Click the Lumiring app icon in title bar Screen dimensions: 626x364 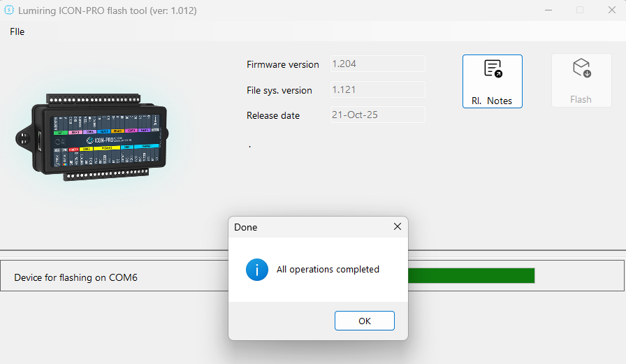point(9,10)
